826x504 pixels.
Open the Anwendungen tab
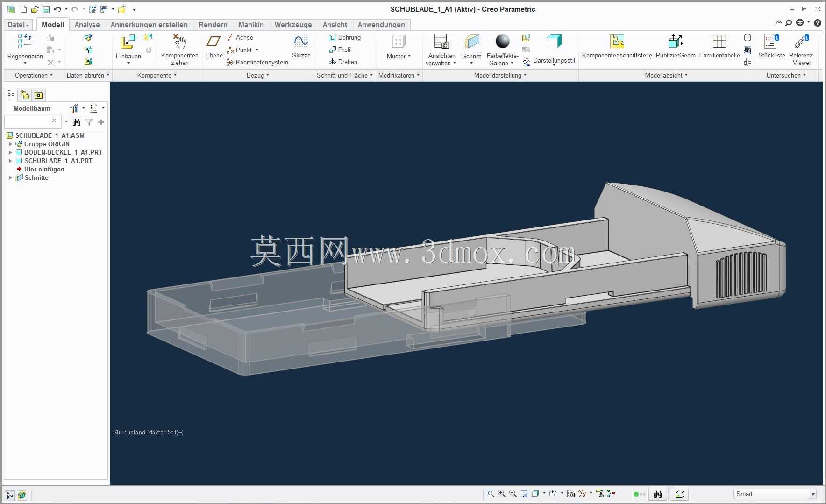point(381,25)
